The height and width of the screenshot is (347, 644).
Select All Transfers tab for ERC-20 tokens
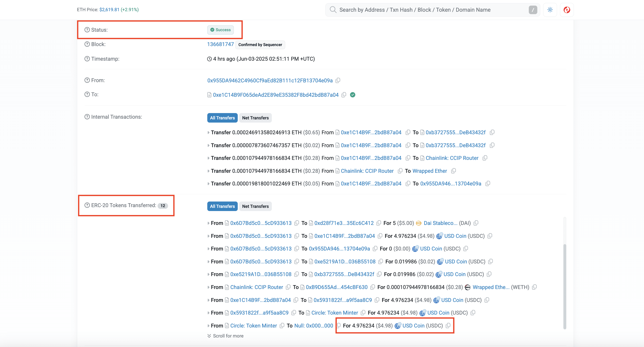pos(222,206)
